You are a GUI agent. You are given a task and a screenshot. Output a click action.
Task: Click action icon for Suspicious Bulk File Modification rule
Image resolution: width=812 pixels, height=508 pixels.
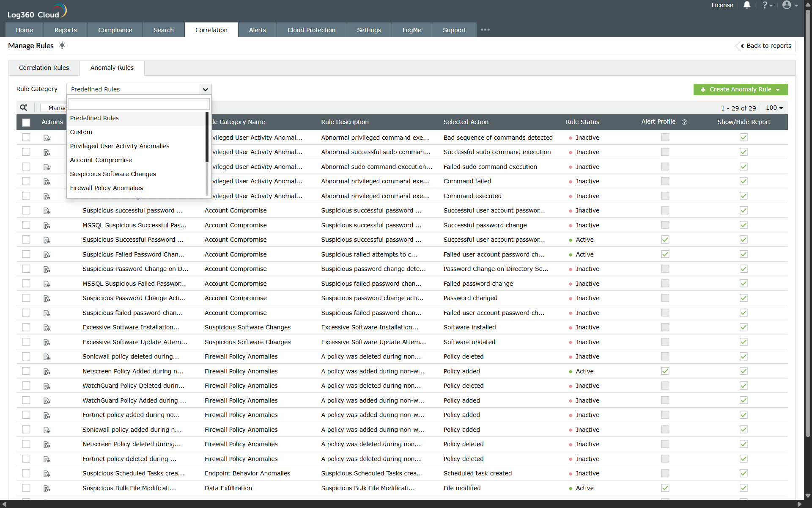pyautogui.click(x=47, y=488)
